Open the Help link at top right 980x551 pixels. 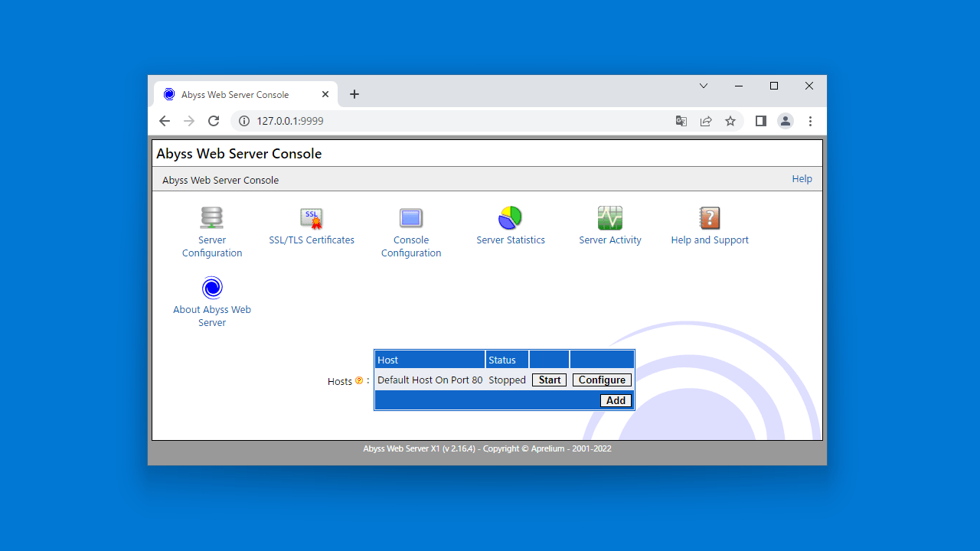pos(802,179)
